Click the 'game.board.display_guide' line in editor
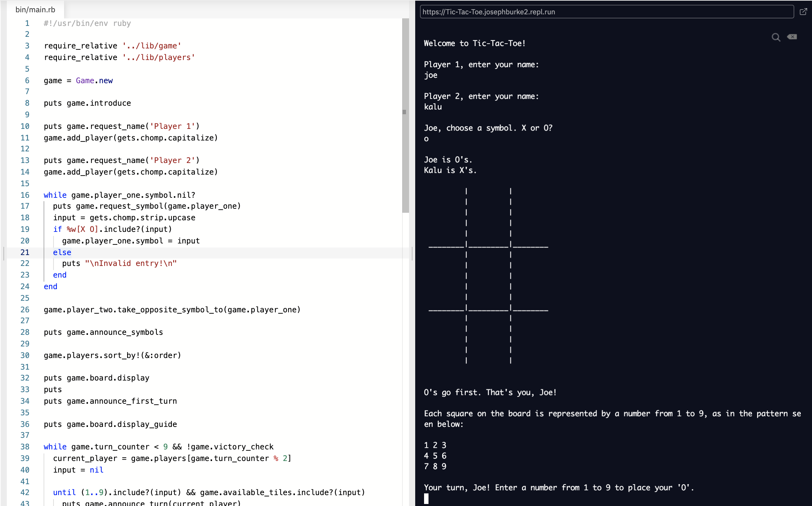Viewport: 812px width, 506px height. coord(121,424)
